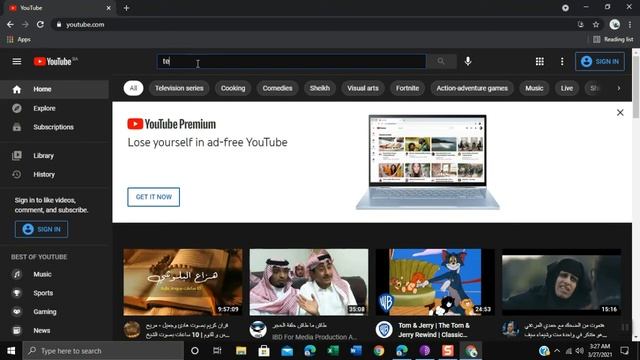Open Microsoft Store from taskbar

click(x=264, y=351)
